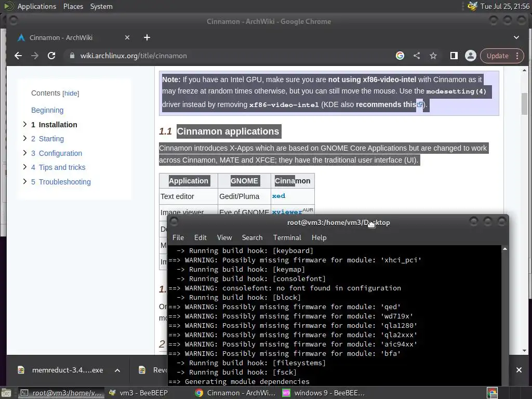Expand the Configuration contents section
Image resolution: width=532 pixels, height=399 pixels.
[25, 153]
